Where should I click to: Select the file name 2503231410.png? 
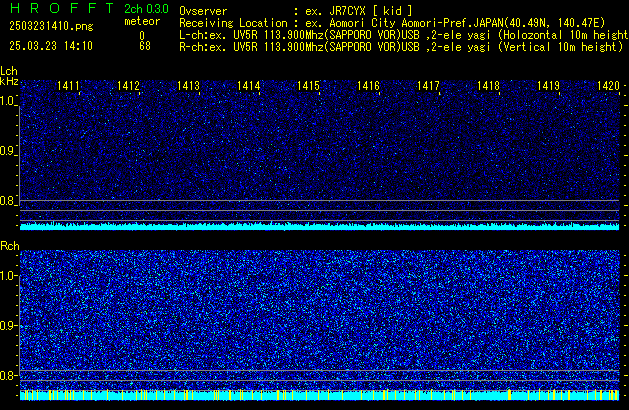click(51, 26)
